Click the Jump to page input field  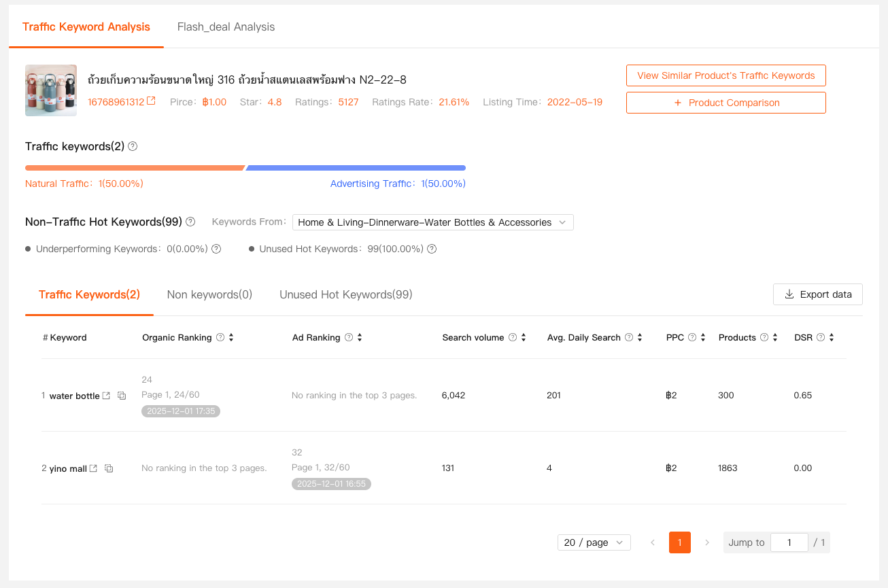[x=789, y=542]
